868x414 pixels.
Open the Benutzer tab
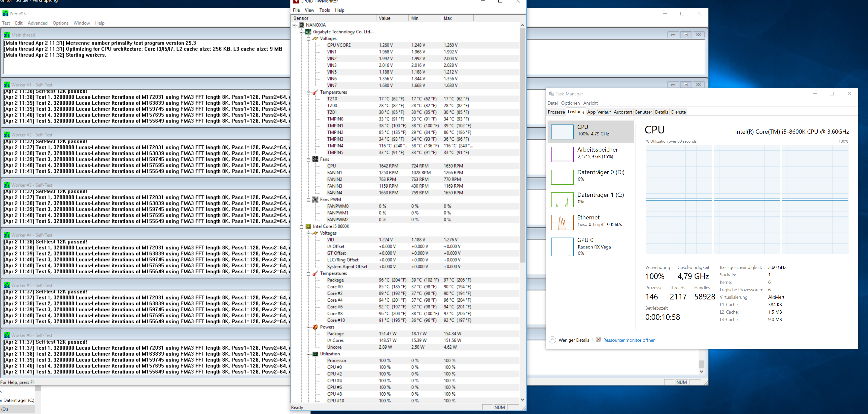coord(643,112)
